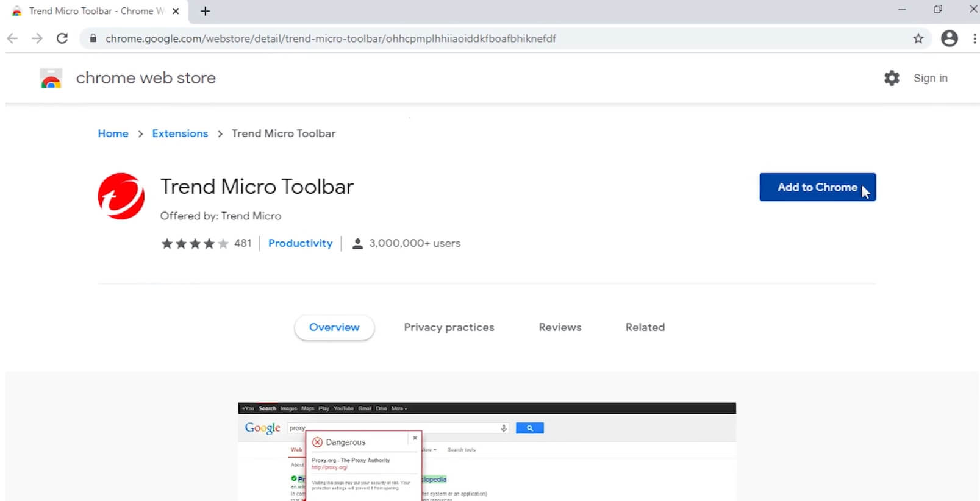Click the '3,000,000+ users' text
The width and height of the screenshot is (980, 501).
point(415,243)
